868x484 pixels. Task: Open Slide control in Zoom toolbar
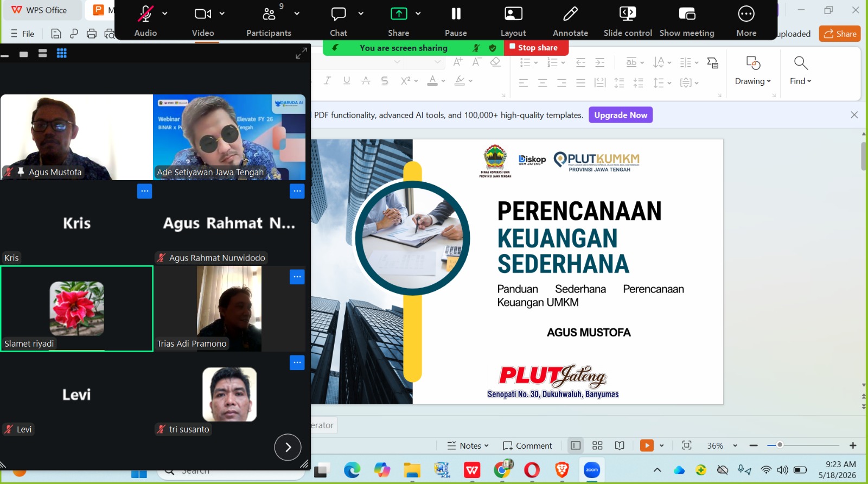coord(628,21)
